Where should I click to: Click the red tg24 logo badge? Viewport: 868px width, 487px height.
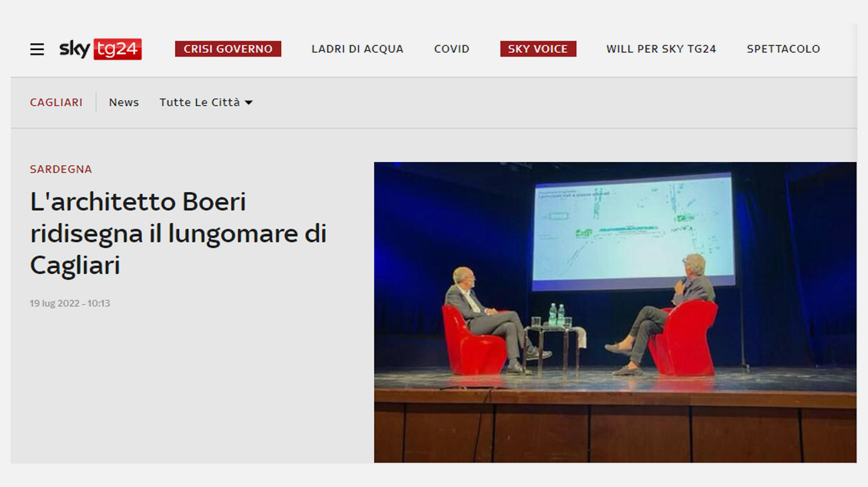(x=118, y=49)
